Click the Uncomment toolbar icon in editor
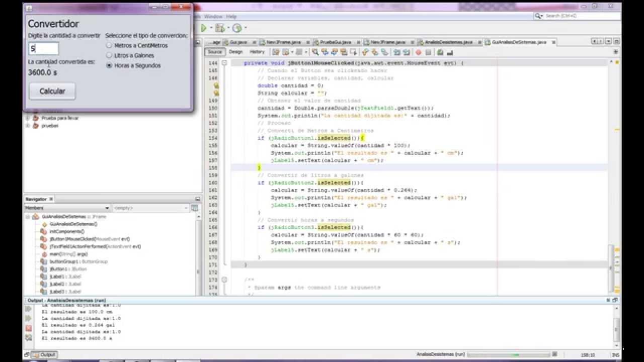This screenshot has width=644, height=362. click(x=449, y=52)
